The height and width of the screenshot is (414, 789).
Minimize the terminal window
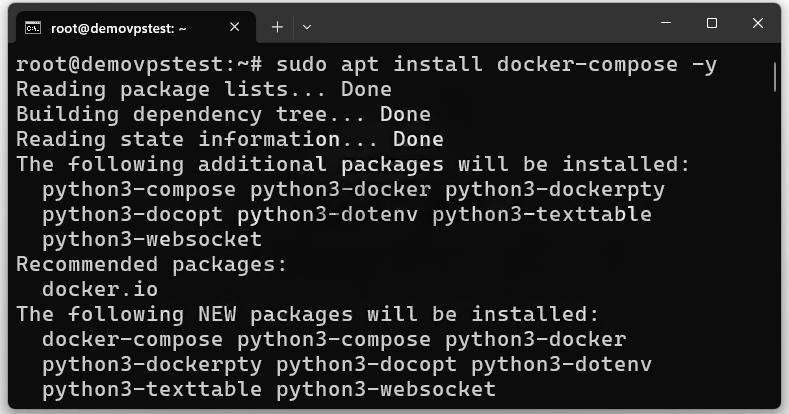tap(666, 23)
